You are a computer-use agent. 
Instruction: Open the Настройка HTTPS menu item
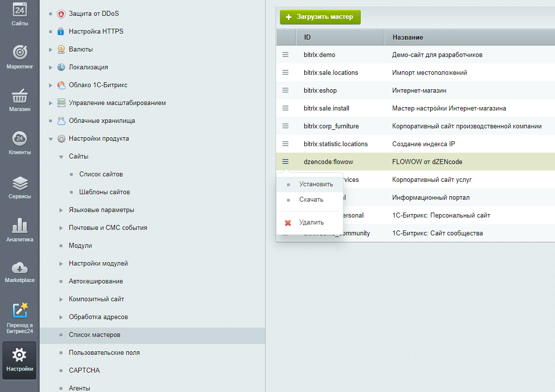(x=96, y=32)
